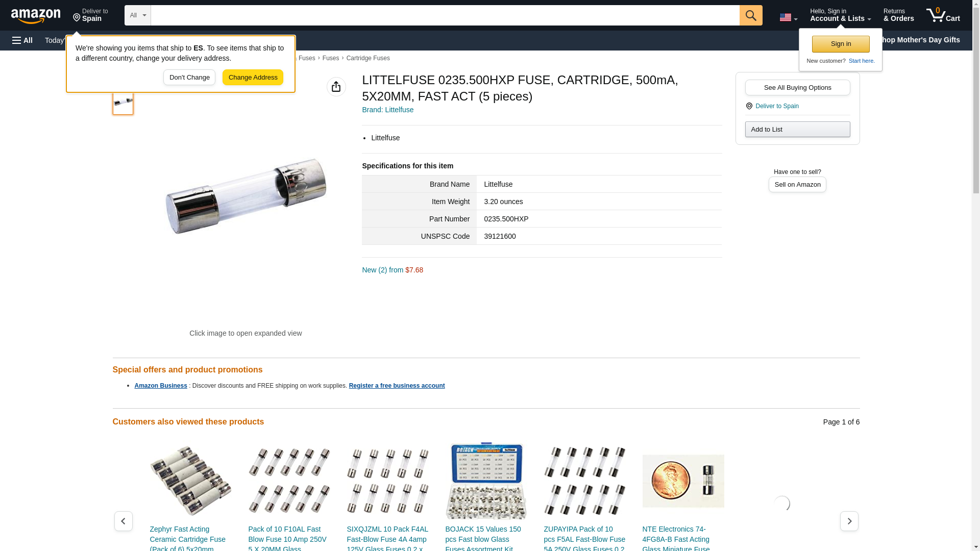
Task: Expand Account & Lists menu
Action: pyautogui.click(x=840, y=15)
